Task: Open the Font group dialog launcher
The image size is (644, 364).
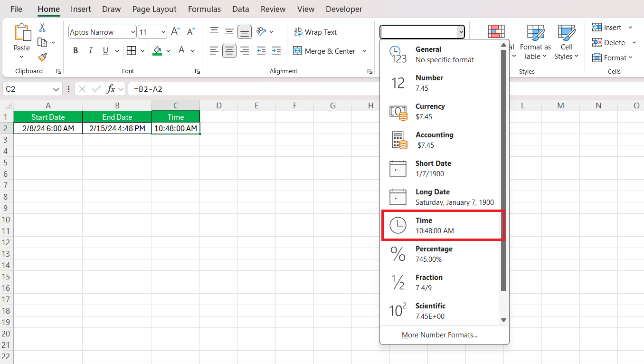Action: click(197, 71)
